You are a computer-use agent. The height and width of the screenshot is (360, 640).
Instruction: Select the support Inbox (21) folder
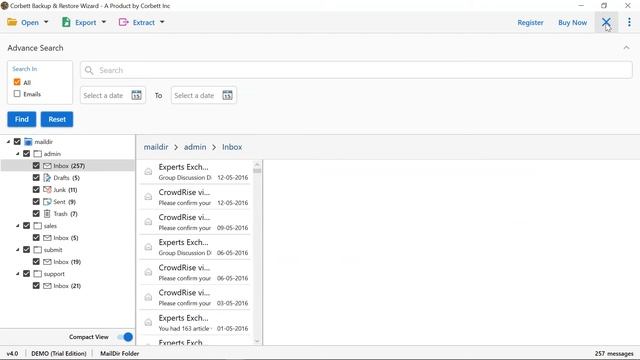62,286
